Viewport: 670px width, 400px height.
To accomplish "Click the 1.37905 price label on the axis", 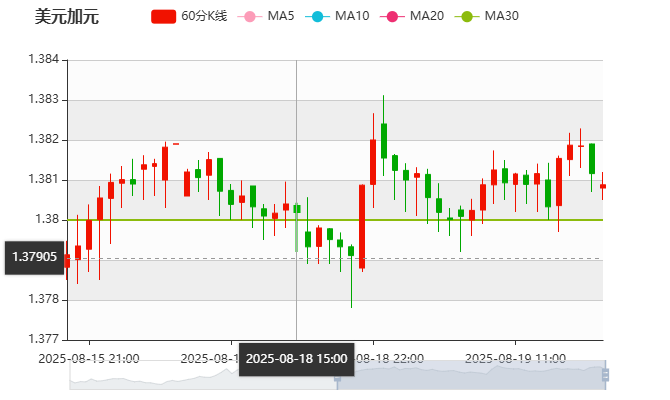I will [x=35, y=257].
